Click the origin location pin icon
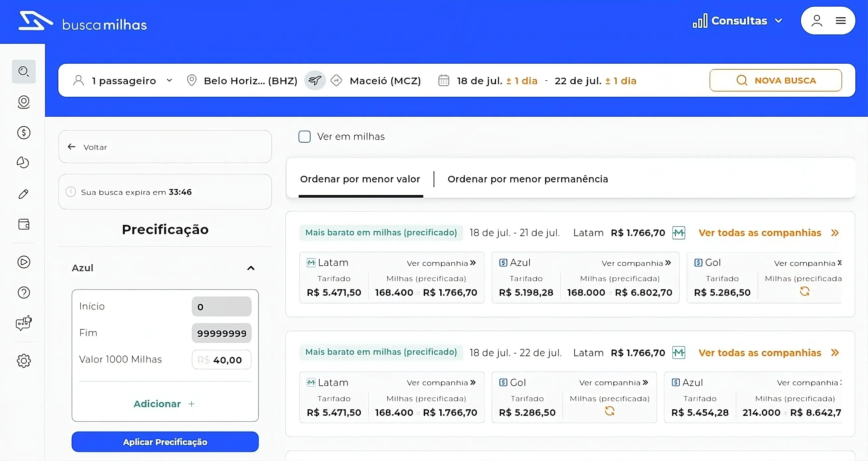 click(191, 81)
